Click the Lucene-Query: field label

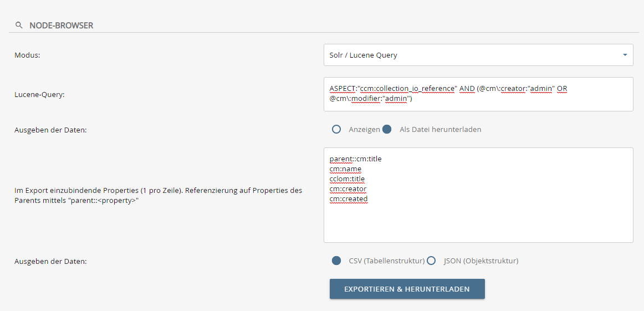click(x=39, y=95)
